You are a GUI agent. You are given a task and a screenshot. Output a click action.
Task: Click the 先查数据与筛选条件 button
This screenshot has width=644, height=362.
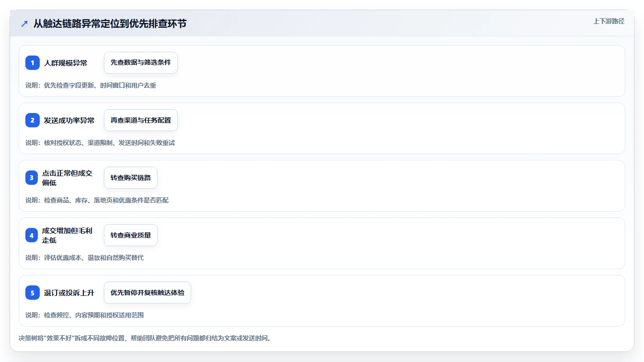pyautogui.click(x=141, y=63)
